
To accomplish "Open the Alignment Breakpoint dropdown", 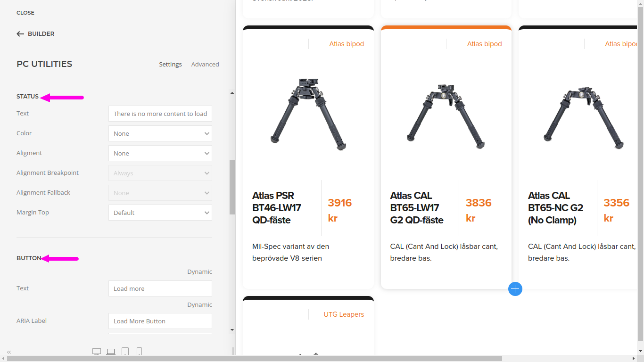I will point(160,173).
